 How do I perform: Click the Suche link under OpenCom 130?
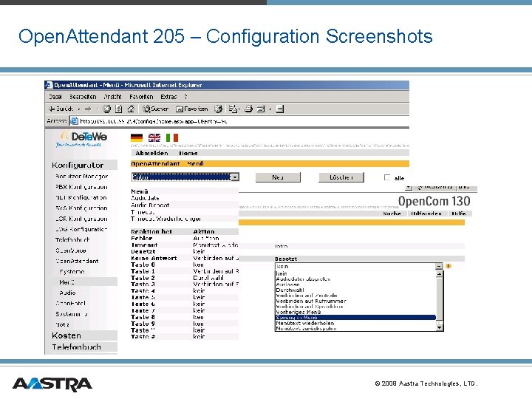[x=392, y=214]
